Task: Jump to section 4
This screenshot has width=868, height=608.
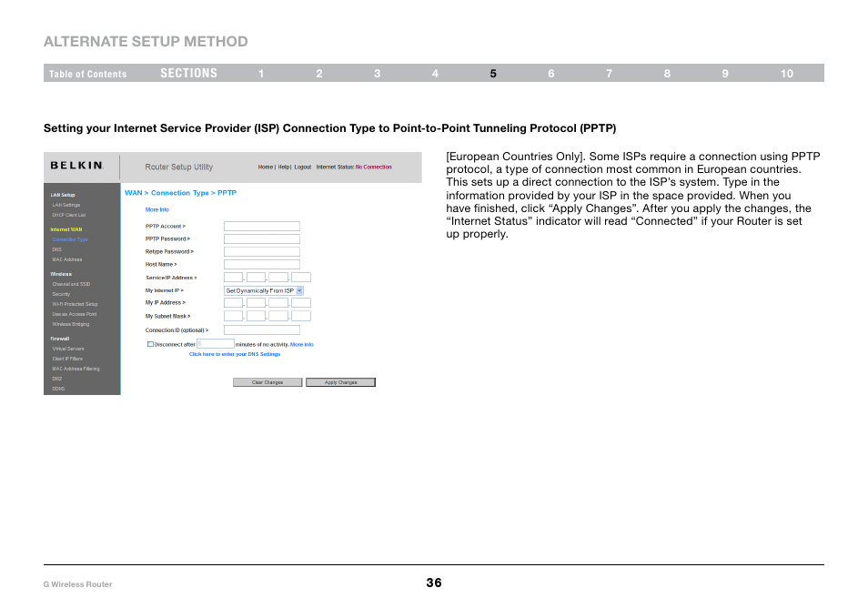Action: [x=435, y=74]
